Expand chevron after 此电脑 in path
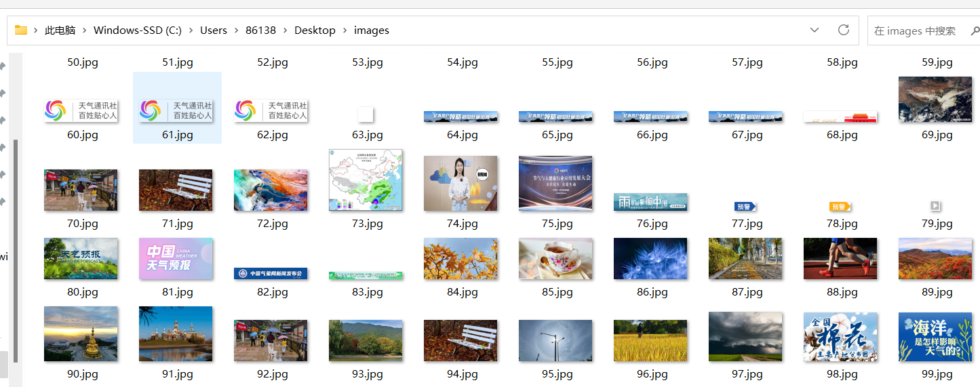 [84, 30]
